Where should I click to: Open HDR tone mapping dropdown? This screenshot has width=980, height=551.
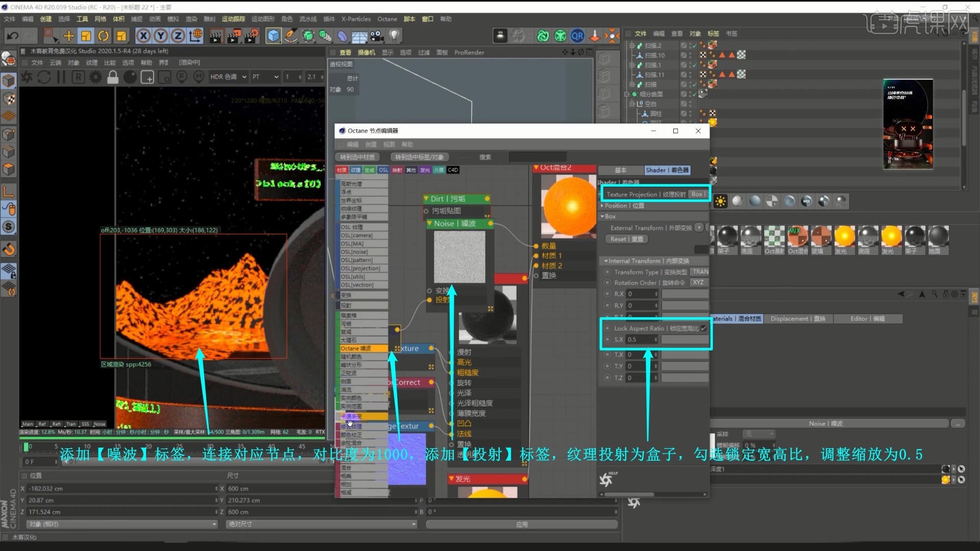pyautogui.click(x=228, y=77)
